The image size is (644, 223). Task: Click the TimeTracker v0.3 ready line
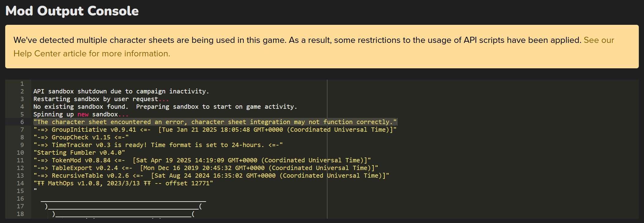click(158, 145)
